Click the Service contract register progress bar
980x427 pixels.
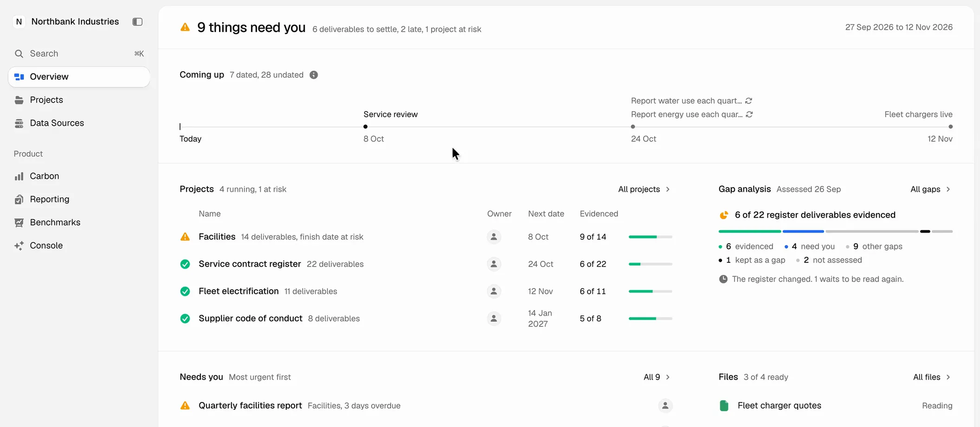pyautogui.click(x=651, y=264)
